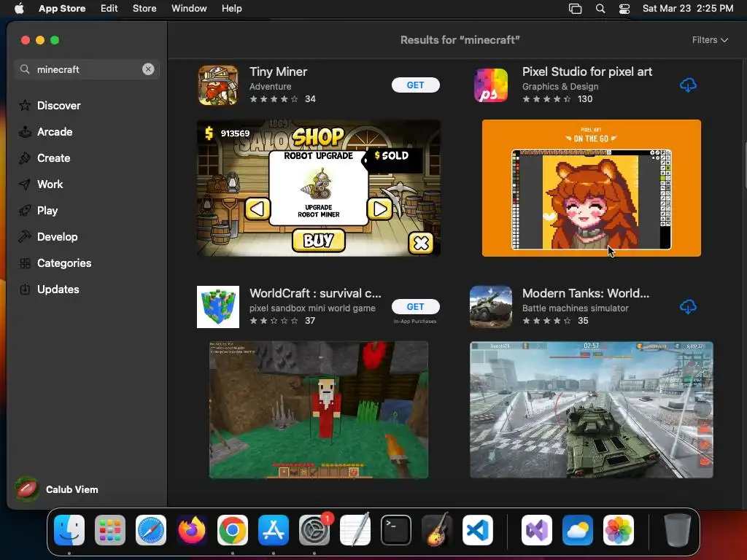Open Visual Studio from the dock
747x560 pixels.
click(x=537, y=530)
